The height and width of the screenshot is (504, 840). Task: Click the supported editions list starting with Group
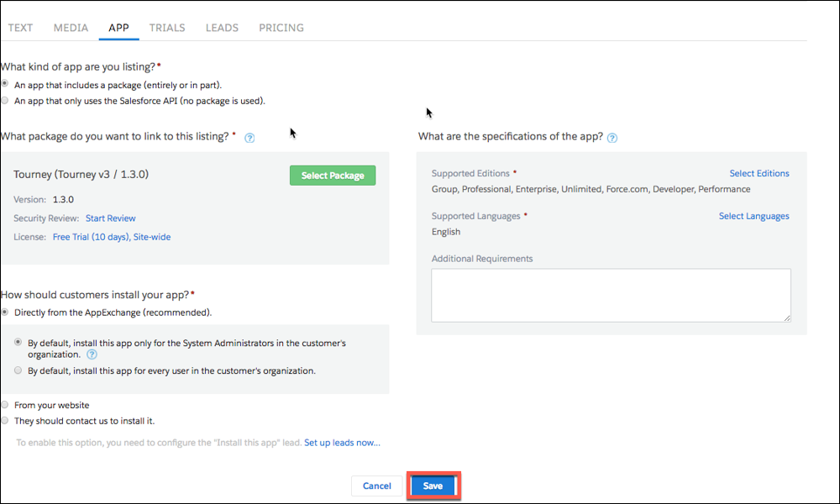pyautogui.click(x=591, y=189)
